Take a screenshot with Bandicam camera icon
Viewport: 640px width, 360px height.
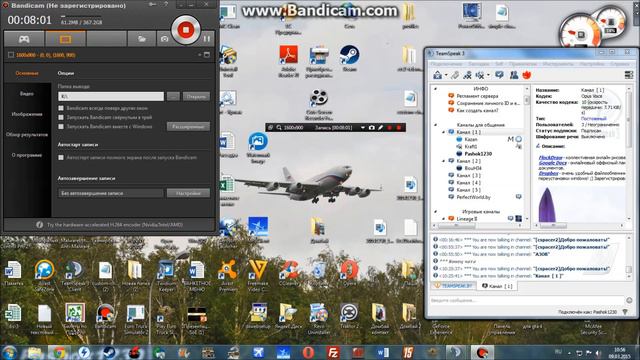click(164, 39)
